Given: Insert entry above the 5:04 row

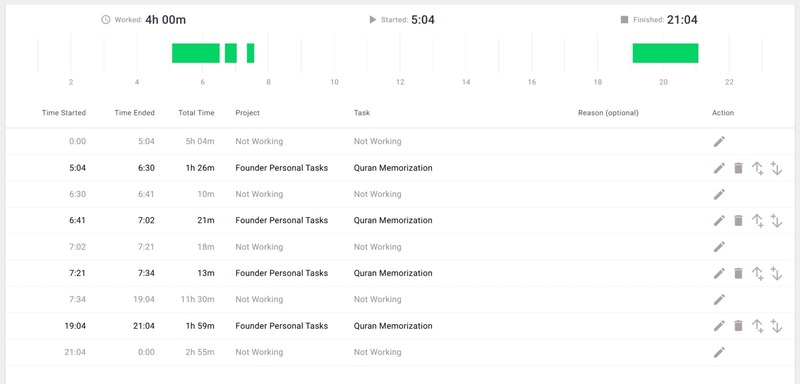Looking at the screenshot, I should click(758, 168).
